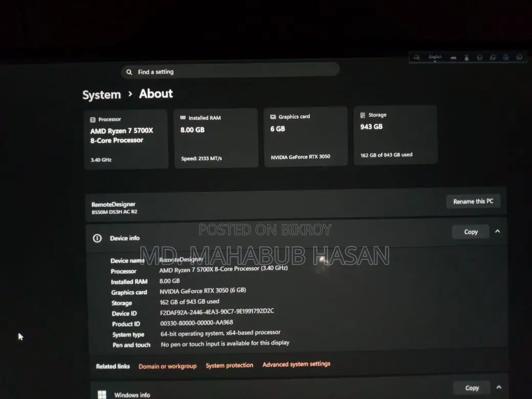
Task: Open the System protection link
Action: [x=229, y=365]
